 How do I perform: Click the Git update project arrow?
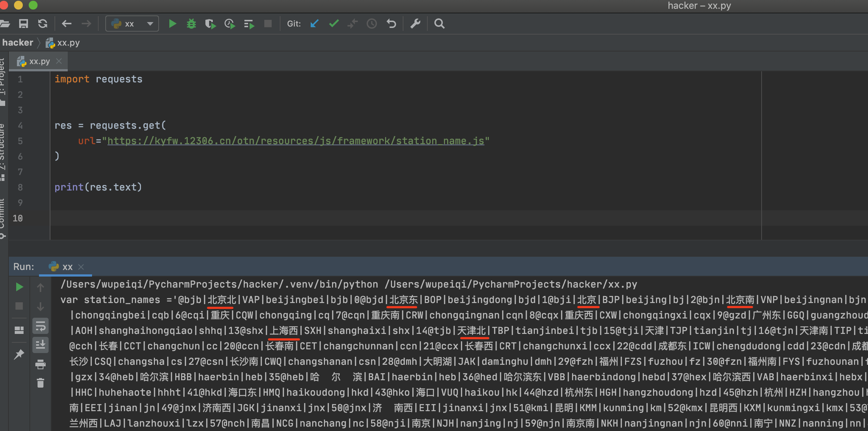[314, 24]
